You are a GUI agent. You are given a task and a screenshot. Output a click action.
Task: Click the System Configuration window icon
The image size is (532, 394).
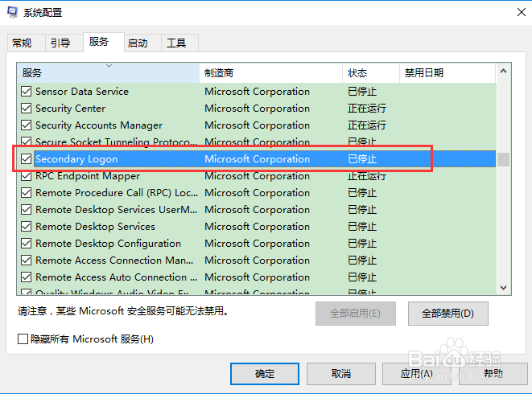pyautogui.click(x=13, y=13)
